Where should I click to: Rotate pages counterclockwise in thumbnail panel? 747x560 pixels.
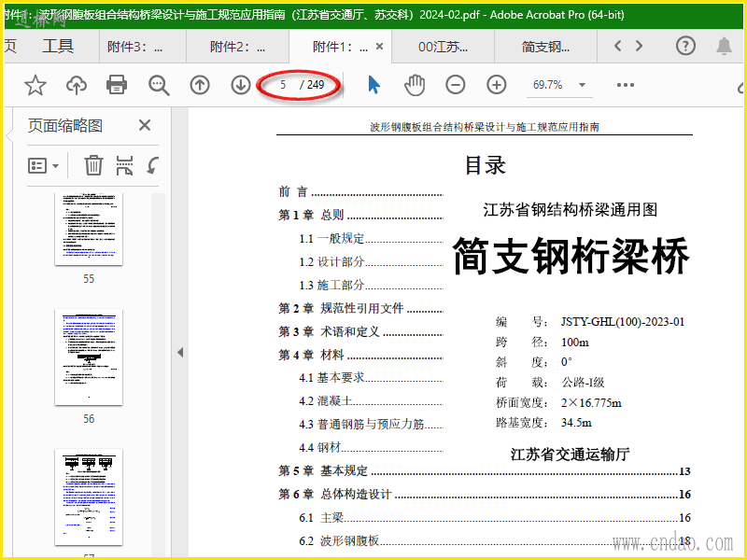tap(153, 165)
